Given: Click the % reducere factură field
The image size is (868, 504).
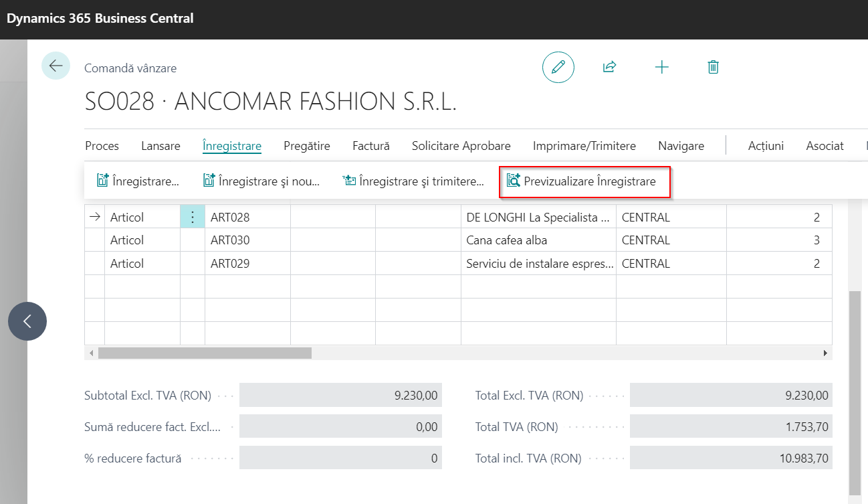Looking at the screenshot, I should (x=340, y=458).
